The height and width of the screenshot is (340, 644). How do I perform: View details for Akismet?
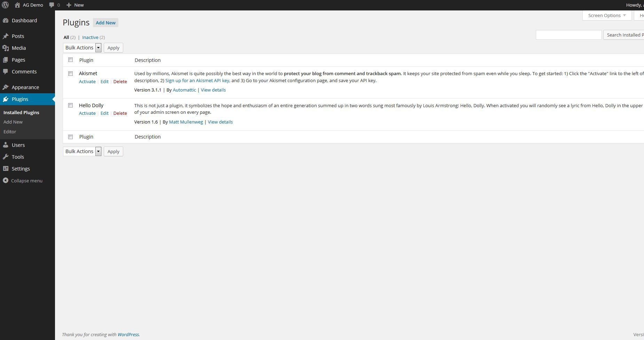pyautogui.click(x=213, y=90)
